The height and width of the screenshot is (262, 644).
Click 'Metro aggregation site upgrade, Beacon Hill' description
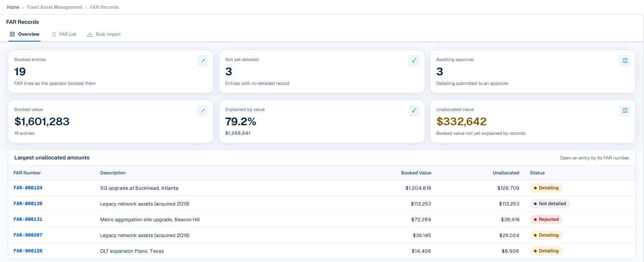[x=150, y=220]
